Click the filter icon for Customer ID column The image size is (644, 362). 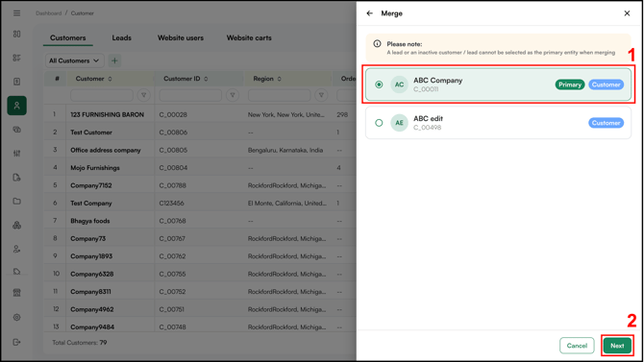[x=233, y=95]
